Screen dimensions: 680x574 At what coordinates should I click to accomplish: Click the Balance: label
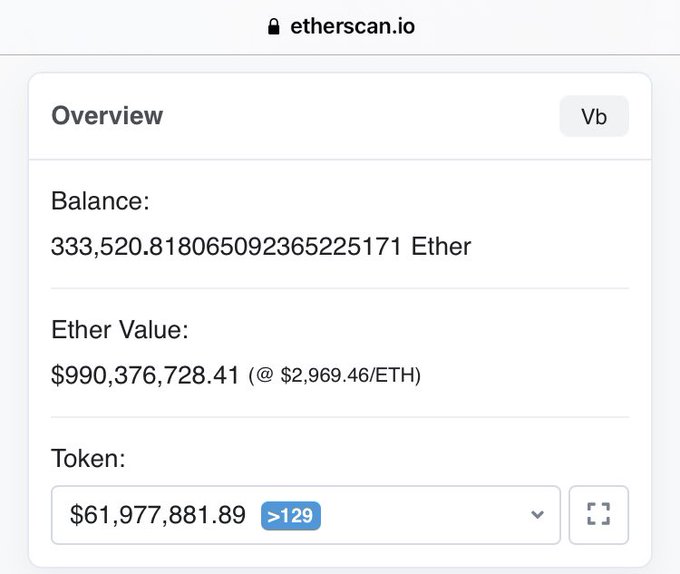[100, 202]
